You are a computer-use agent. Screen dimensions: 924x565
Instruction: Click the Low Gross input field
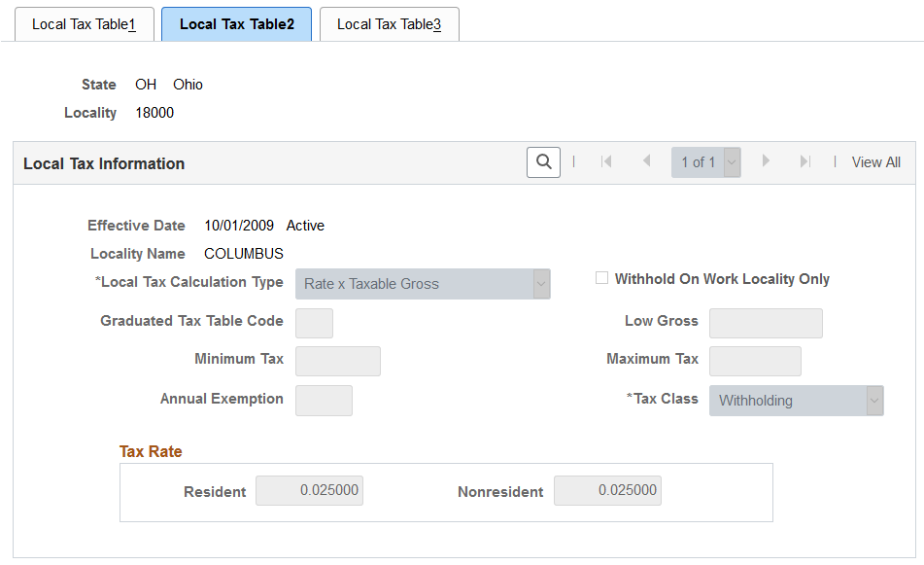[x=766, y=323]
